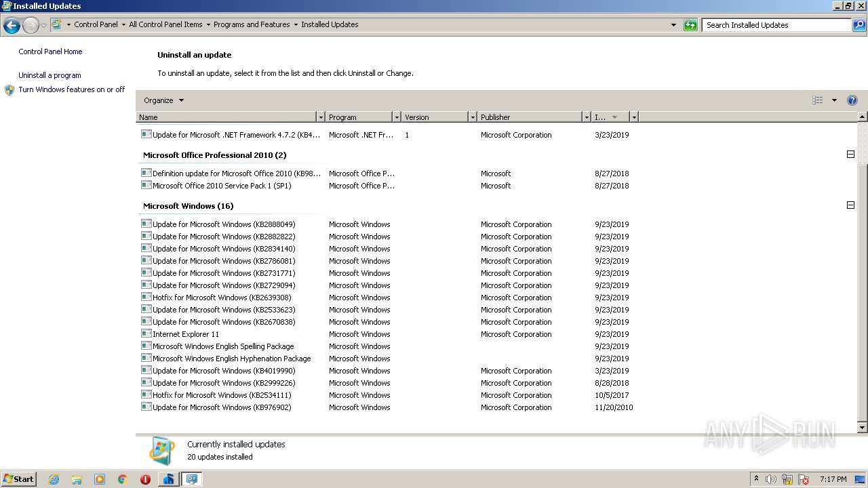Select update KB2834140

coord(387,249)
